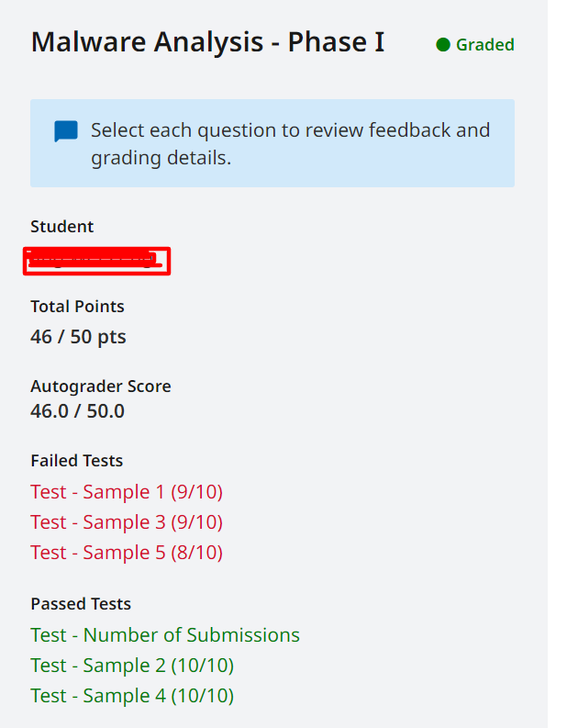
Task: Click the Autograder Score value 46.0 / 50.0
Action: tap(77, 411)
